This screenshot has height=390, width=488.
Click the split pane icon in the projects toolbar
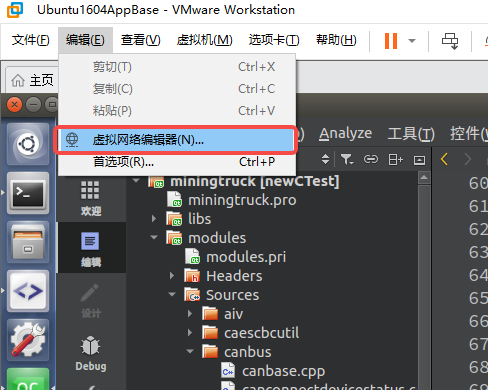point(396,159)
